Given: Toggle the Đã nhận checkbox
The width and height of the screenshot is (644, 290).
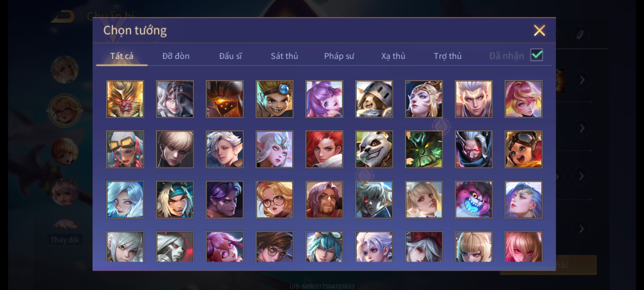Looking at the screenshot, I should click(537, 55).
